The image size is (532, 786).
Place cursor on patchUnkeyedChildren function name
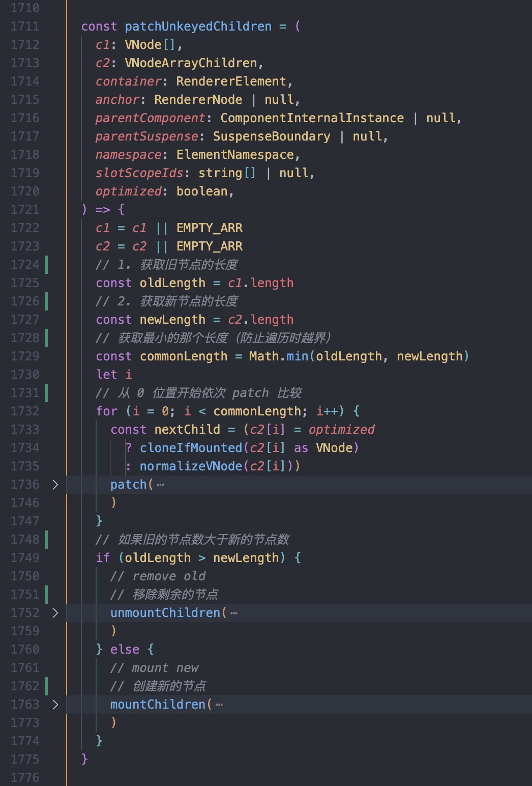(198, 26)
